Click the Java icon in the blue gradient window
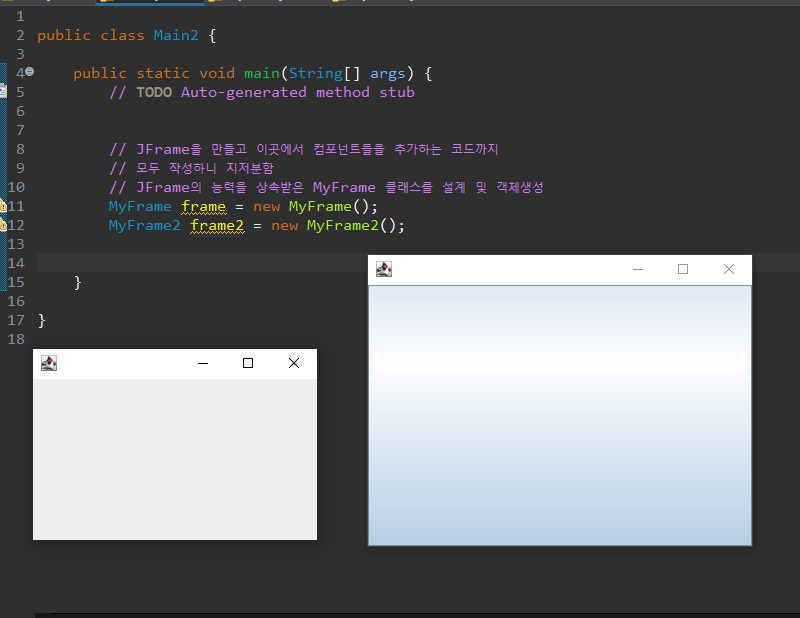 [x=384, y=269]
